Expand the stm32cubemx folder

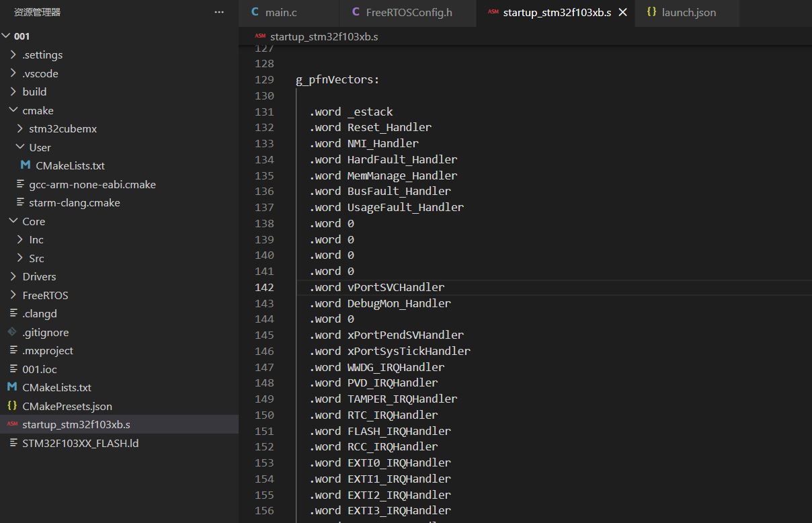point(20,128)
